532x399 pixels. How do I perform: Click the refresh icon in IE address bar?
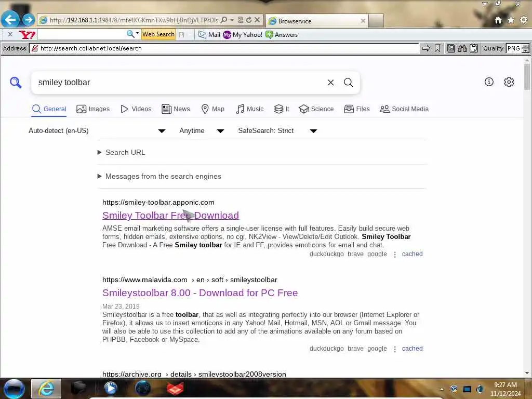pyautogui.click(x=249, y=20)
